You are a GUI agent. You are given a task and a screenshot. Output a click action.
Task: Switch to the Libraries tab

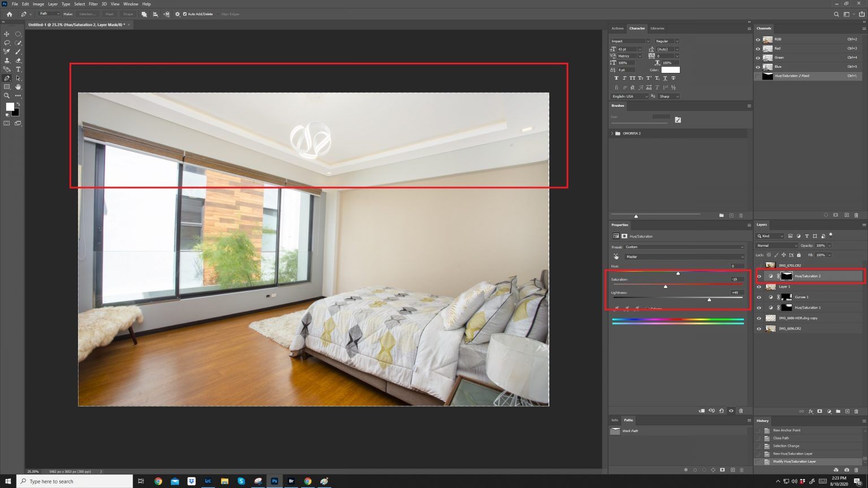(657, 28)
